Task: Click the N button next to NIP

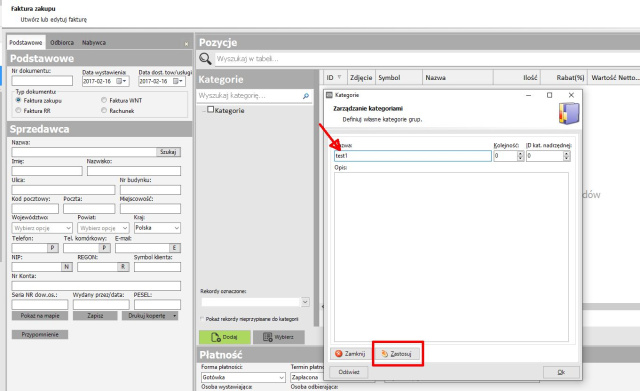Action: [67, 267]
